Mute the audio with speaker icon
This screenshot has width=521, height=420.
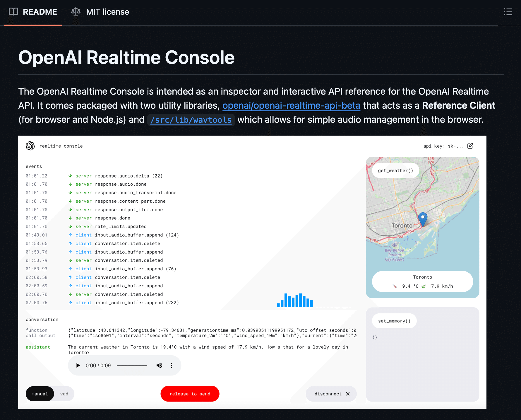(159, 365)
